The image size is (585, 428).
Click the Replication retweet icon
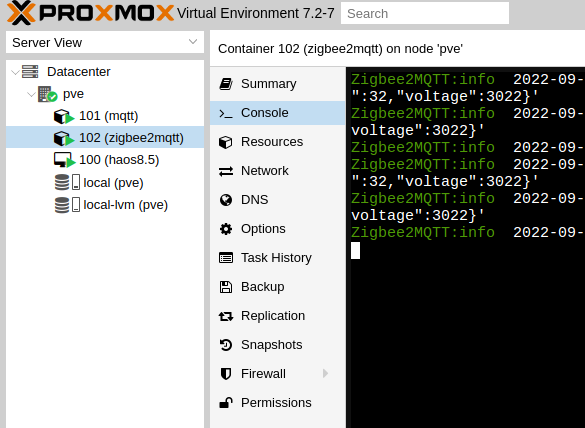pyautogui.click(x=226, y=316)
